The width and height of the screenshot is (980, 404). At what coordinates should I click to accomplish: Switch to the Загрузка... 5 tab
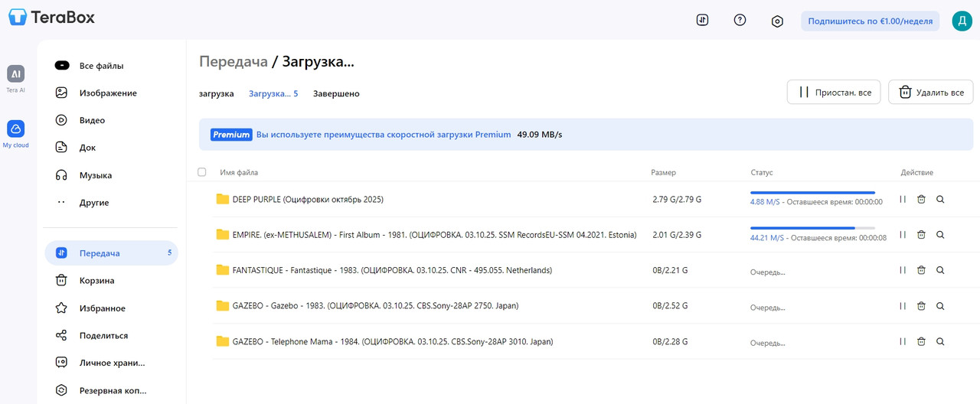click(x=273, y=93)
